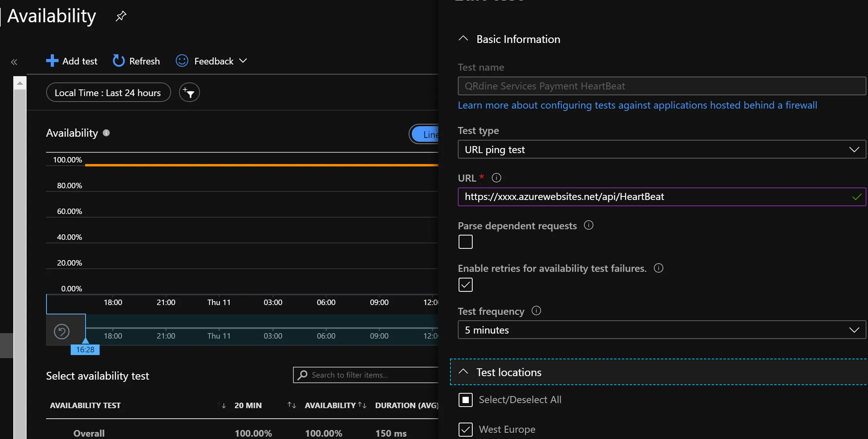Click info icon beside Test frequency

pyautogui.click(x=536, y=311)
